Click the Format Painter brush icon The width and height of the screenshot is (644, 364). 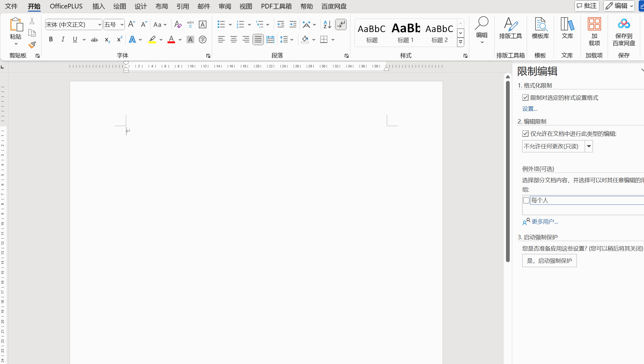click(x=32, y=45)
